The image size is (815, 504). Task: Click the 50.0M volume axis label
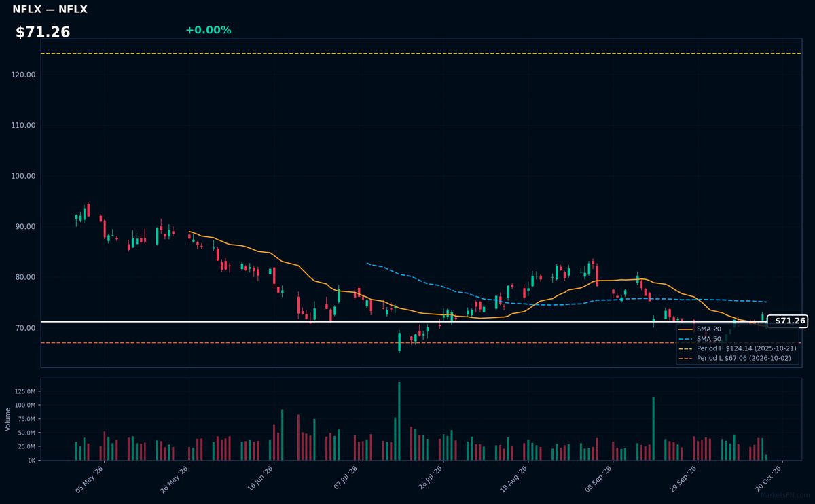(x=27, y=433)
